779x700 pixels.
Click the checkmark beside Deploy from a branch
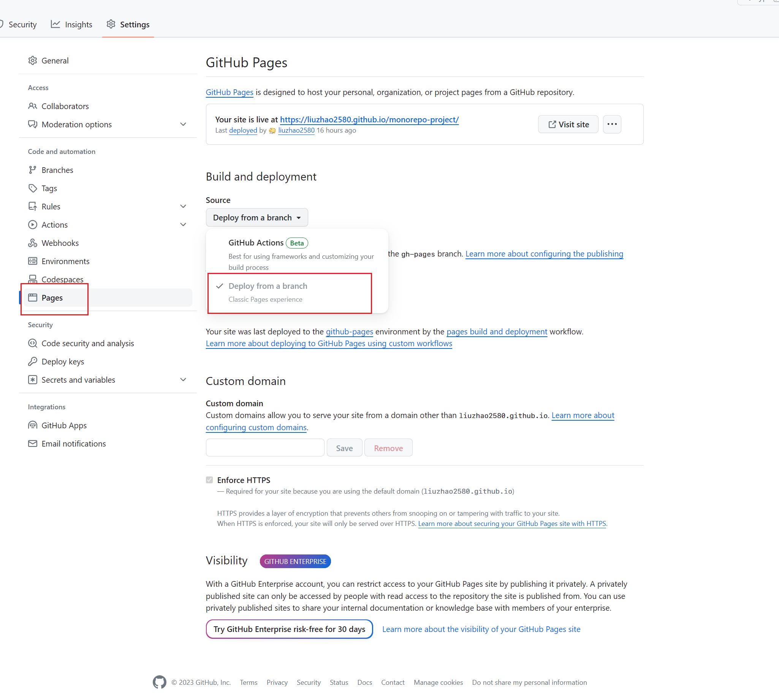click(220, 286)
